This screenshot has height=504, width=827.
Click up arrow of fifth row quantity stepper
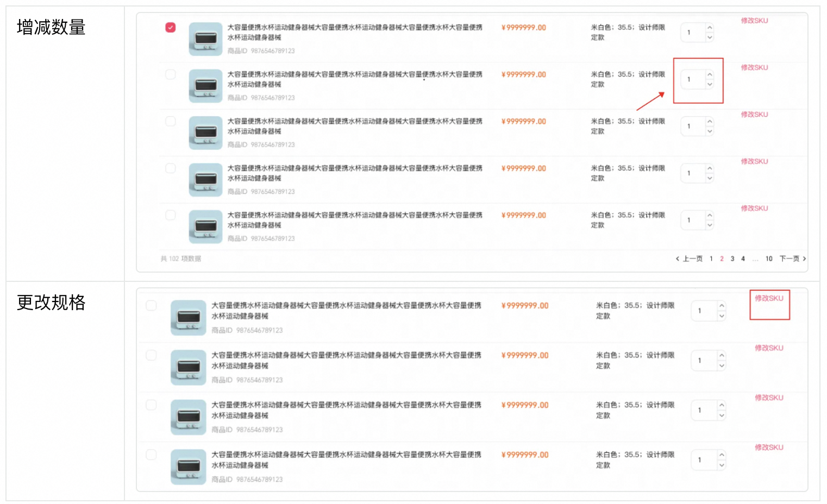(710, 216)
